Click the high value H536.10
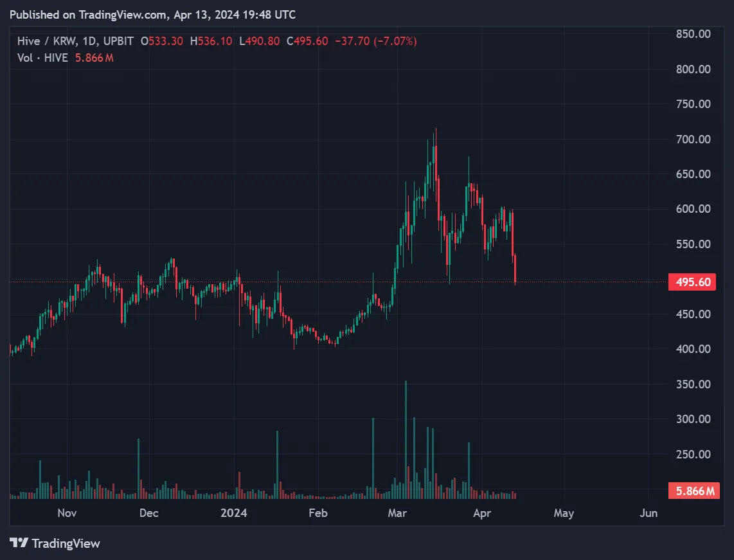Viewport: 734px width, 560px height. pyautogui.click(x=211, y=41)
